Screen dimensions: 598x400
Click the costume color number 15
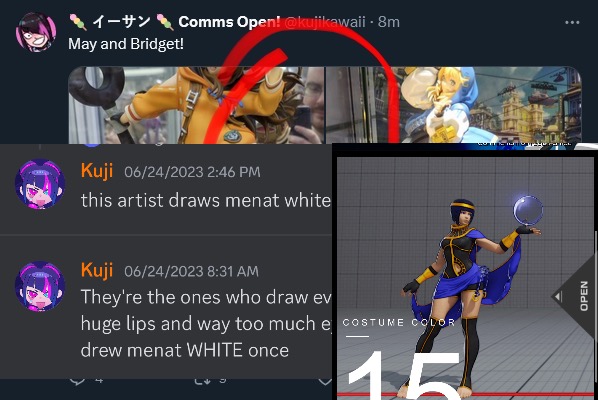(404, 376)
